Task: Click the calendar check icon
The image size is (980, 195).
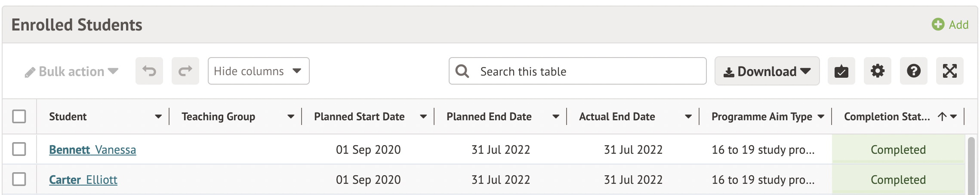Action: tap(841, 71)
